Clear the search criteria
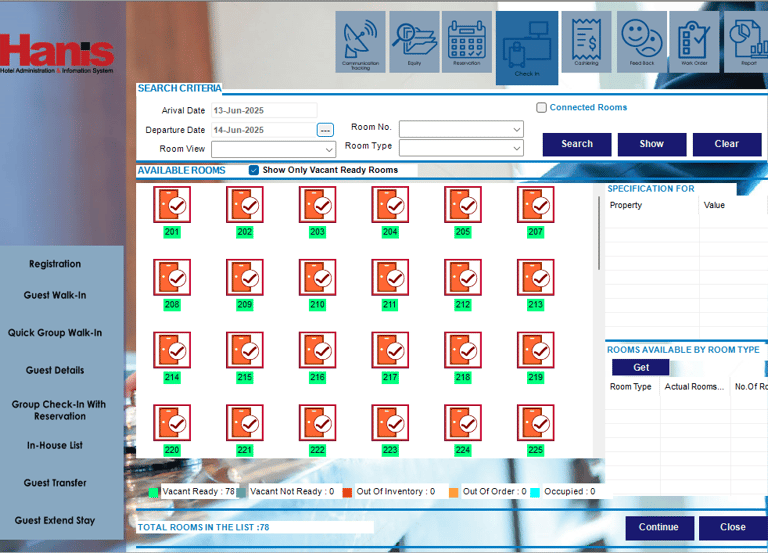 coord(727,144)
